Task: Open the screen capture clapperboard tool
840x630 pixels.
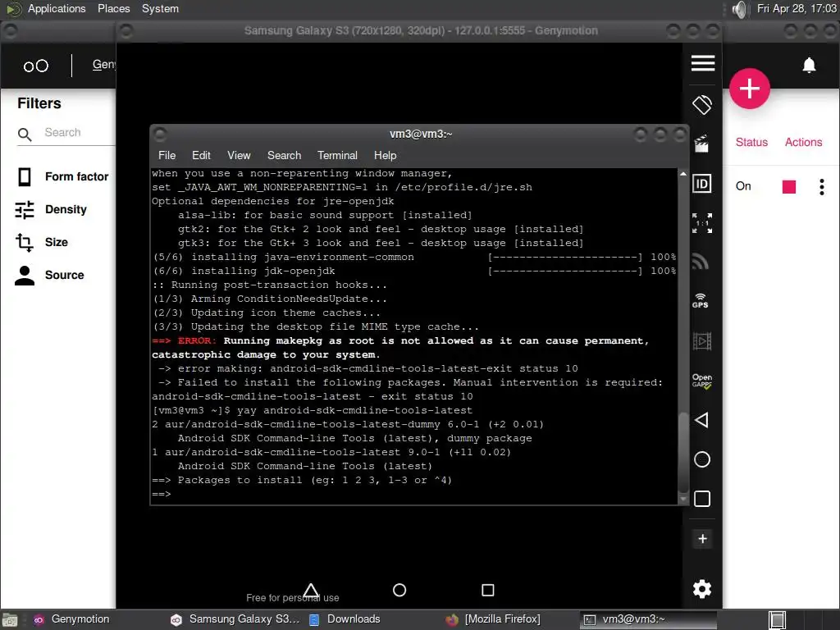Action: tap(701, 144)
